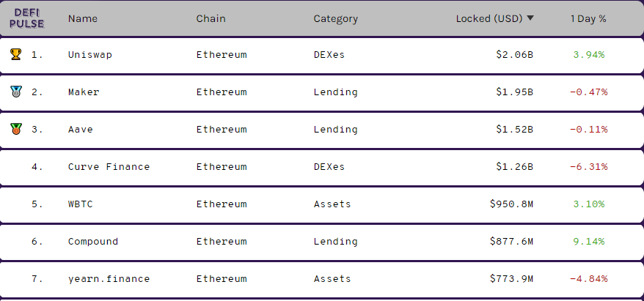Sort by the 1 Day % column

pyautogui.click(x=588, y=18)
